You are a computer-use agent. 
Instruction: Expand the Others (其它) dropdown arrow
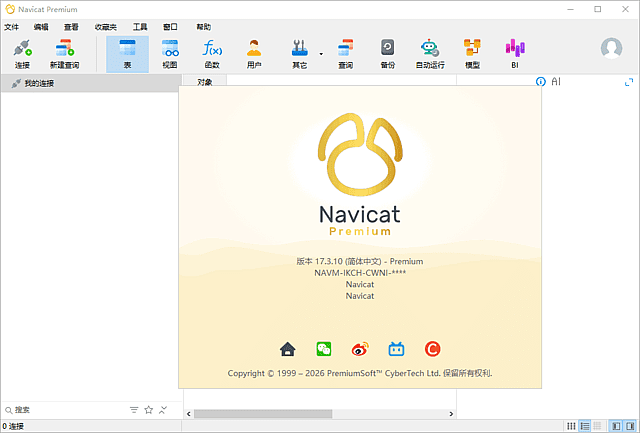(321, 54)
